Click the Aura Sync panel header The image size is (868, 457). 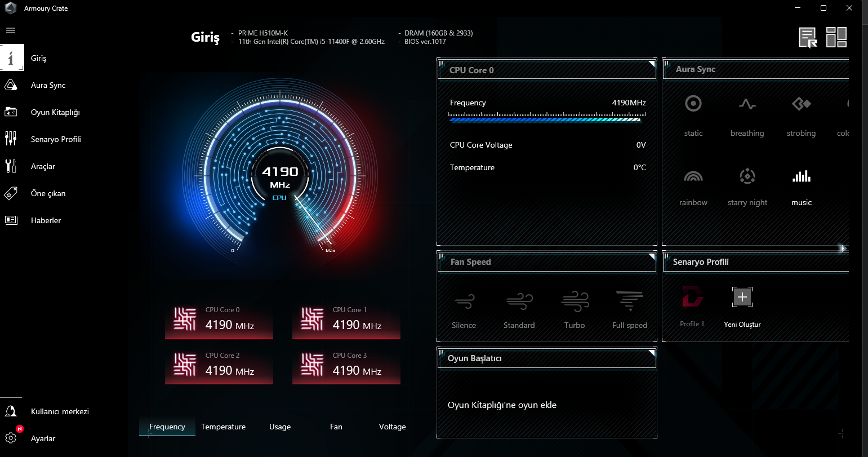tap(755, 69)
